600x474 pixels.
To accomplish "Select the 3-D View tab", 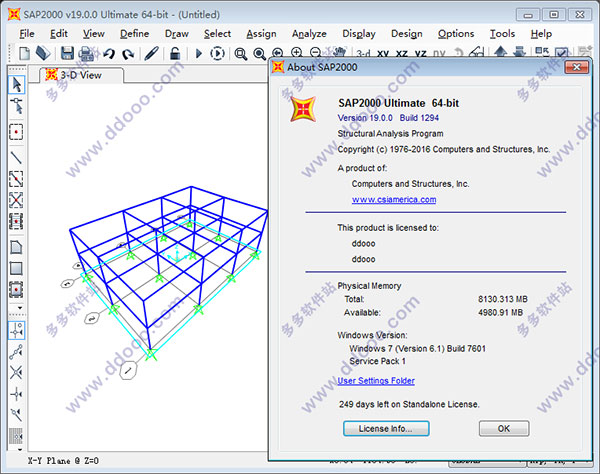I will 81,75.
